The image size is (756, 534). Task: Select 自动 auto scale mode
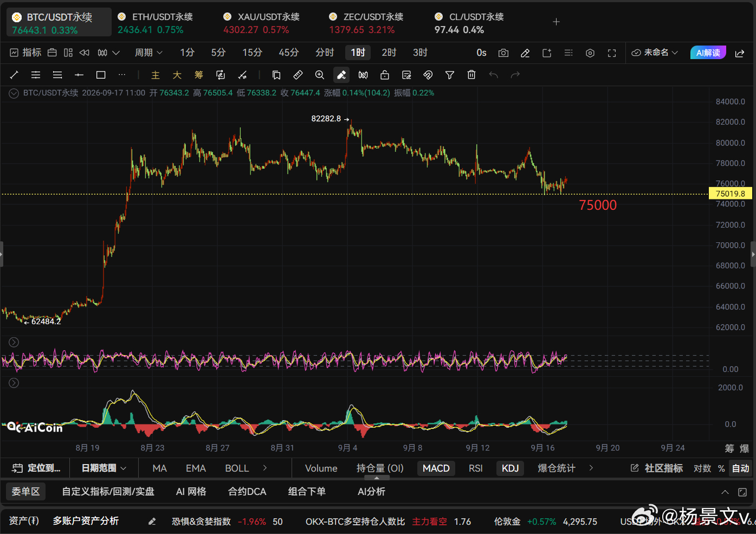pyautogui.click(x=740, y=468)
